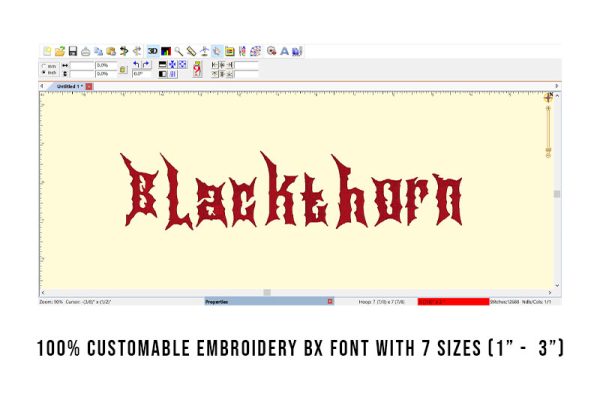Click the Zoom 90% status text

[x=51, y=302]
